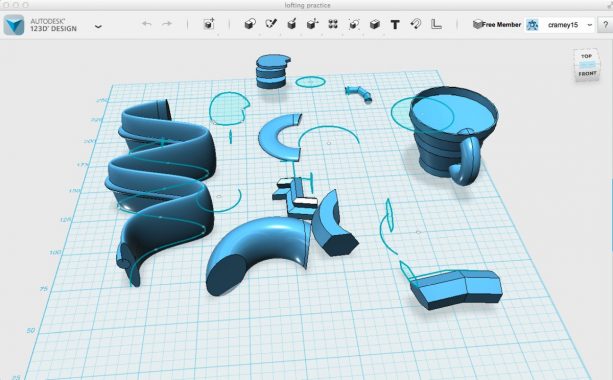Open the Help question mark button
The image size is (613, 380).
pos(606,25)
